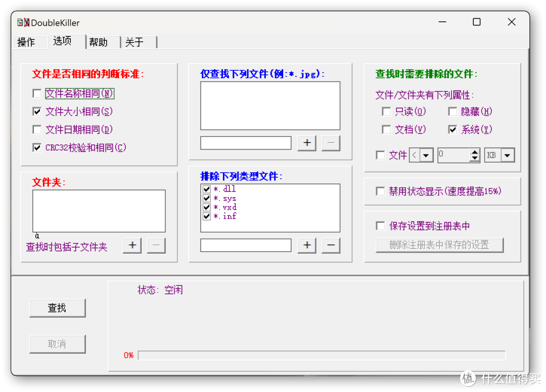This screenshot has height=392, width=546.
Task: Maximize the DoubleKiller window
Action: [477, 22]
